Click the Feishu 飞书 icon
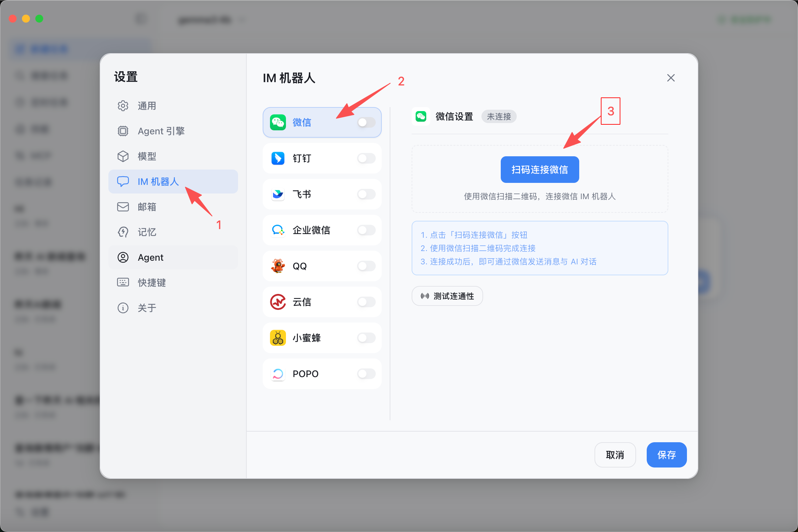Screen dimensions: 798x532 [x=278, y=195]
